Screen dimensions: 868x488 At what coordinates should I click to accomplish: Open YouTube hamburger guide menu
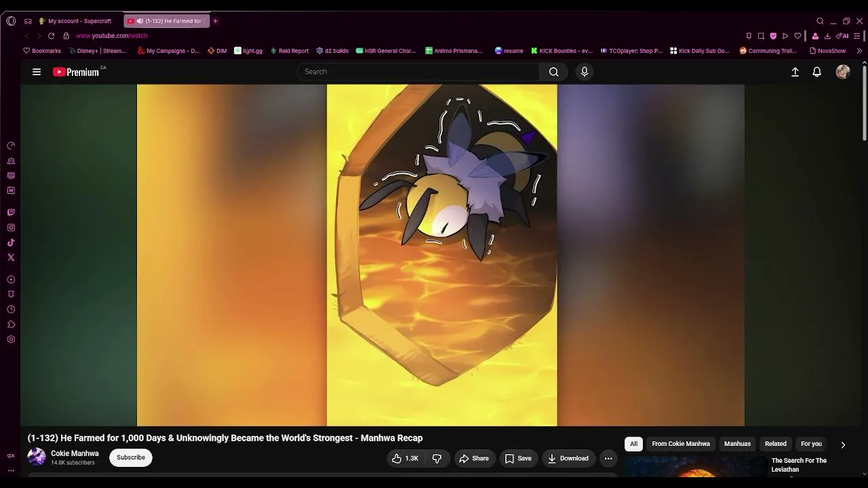(x=37, y=72)
